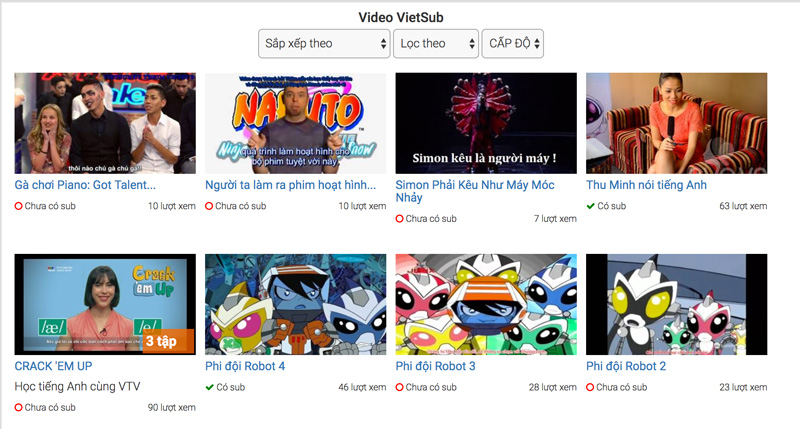
Task: Open the 'Thu Minh nói tiếng Anh' title link
Action: click(646, 185)
